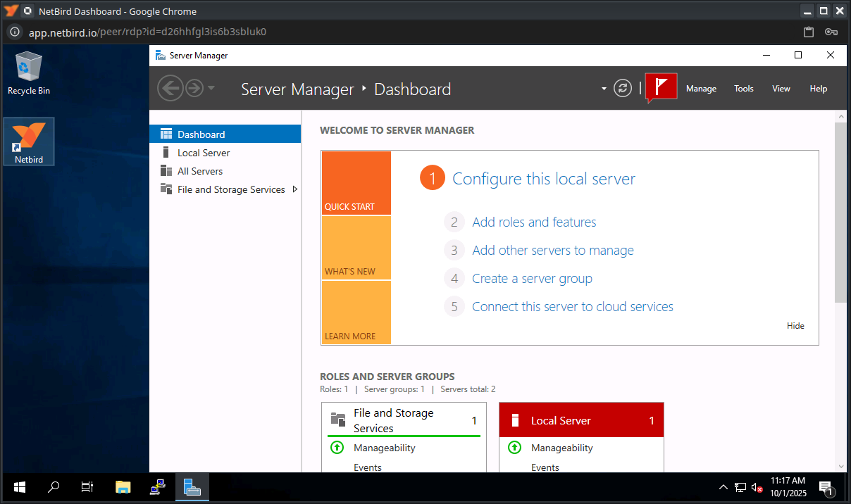Expand File and Storage Services arrow
Screen dimensions: 851x504
coord(294,189)
